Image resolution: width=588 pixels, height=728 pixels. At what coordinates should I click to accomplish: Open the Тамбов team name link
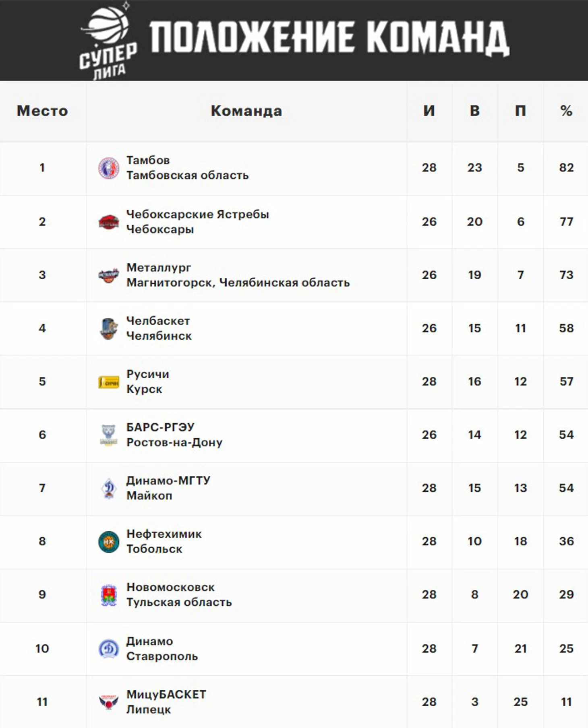coord(148,160)
